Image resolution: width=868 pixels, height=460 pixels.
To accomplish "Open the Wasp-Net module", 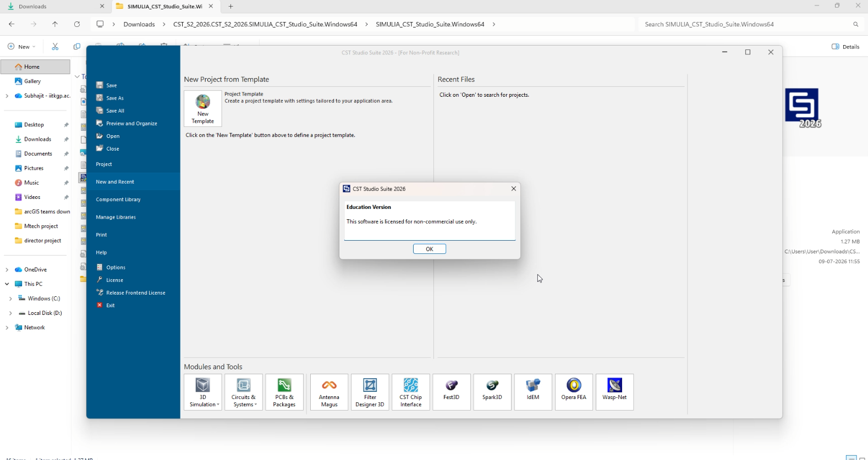I will [614, 392].
